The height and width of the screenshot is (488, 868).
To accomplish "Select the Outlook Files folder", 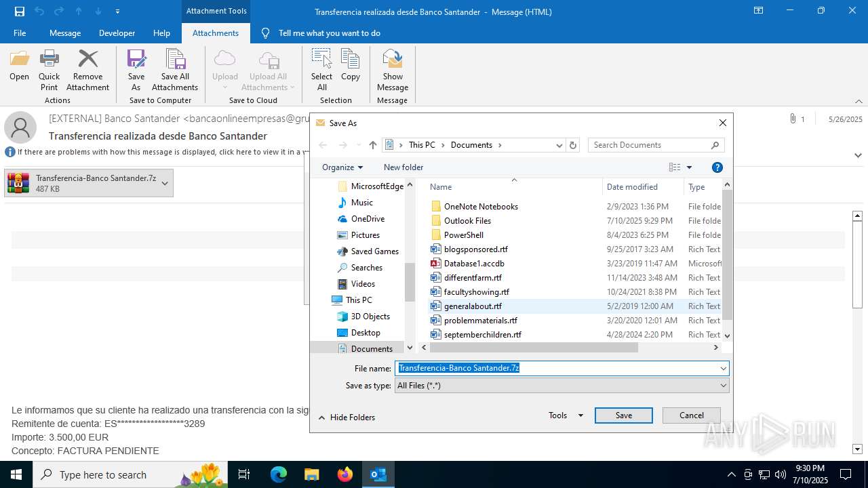I will (x=467, y=221).
